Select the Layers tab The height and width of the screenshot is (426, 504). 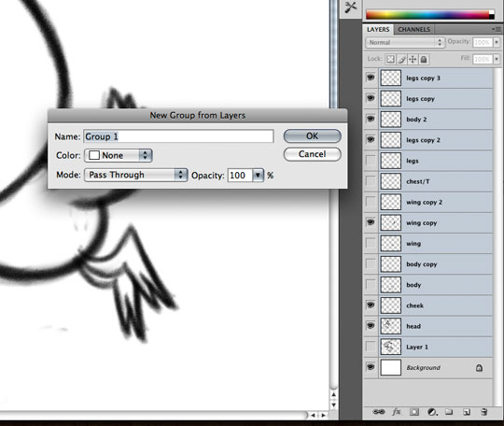point(378,29)
